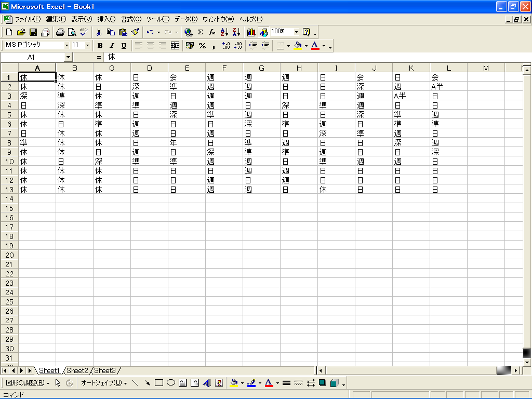Toggle right text alignment
Screen dimensions: 532x399
(x=163, y=46)
